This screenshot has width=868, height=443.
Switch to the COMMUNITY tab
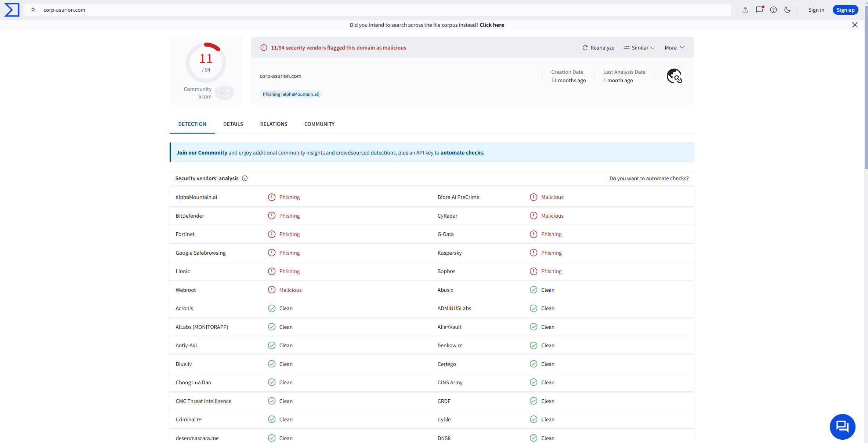(319, 124)
